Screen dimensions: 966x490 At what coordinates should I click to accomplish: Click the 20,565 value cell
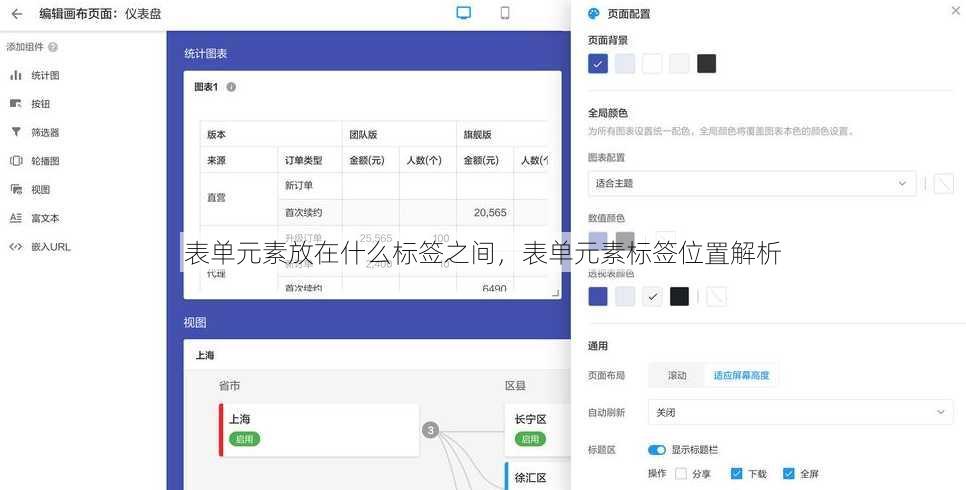point(485,213)
